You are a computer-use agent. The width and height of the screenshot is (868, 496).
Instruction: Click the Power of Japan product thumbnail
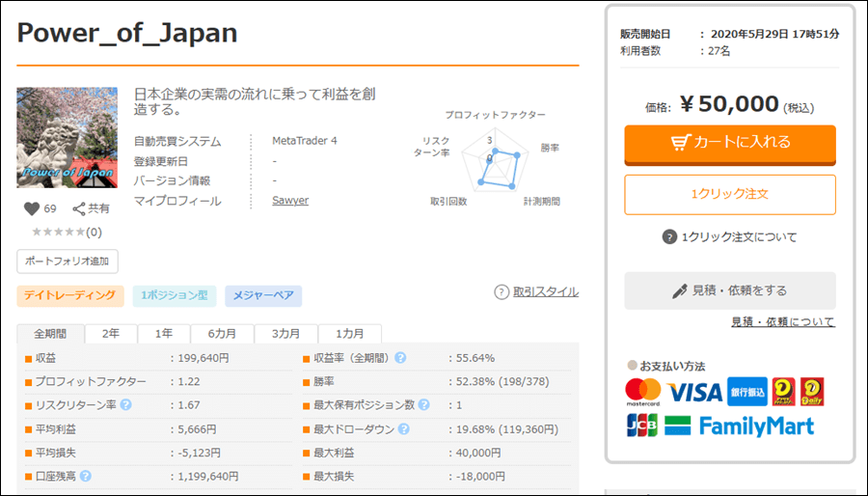click(68, 138)
